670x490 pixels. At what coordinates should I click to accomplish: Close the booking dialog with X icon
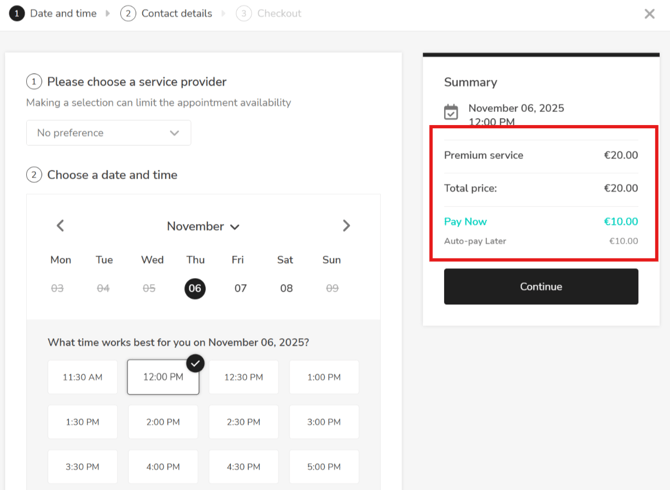(649, 14)
